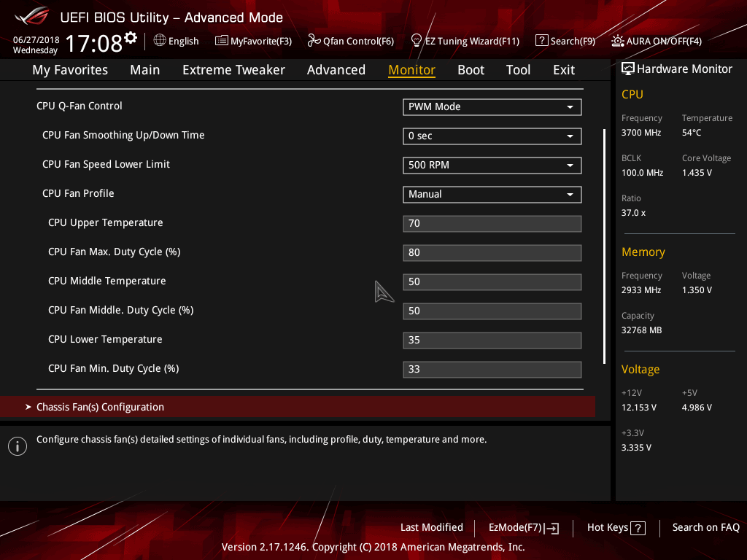Open the clock settings gear icon

pyautogui.click(x=131, y=37)
